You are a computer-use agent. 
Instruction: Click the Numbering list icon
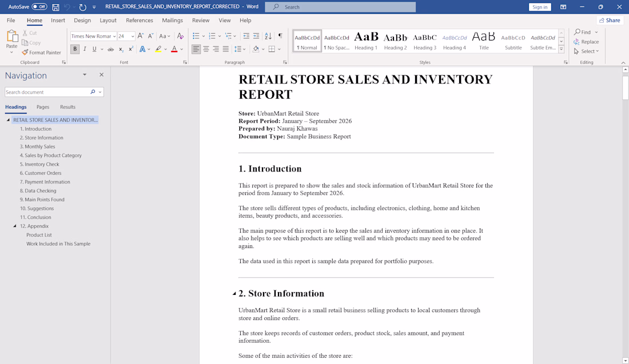pyautogui.click(x=212, y=36)
